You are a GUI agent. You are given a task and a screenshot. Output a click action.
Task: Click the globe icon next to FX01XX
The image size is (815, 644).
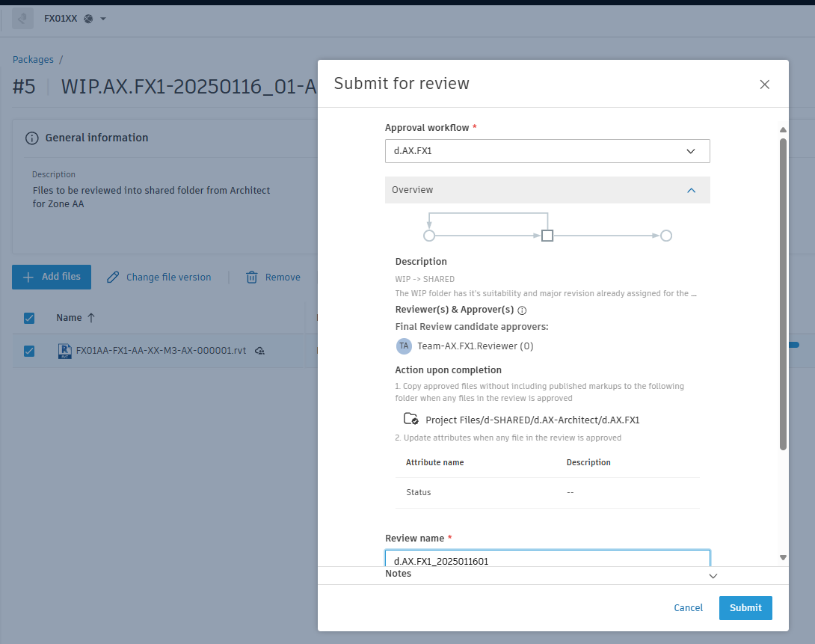point(88,19)
